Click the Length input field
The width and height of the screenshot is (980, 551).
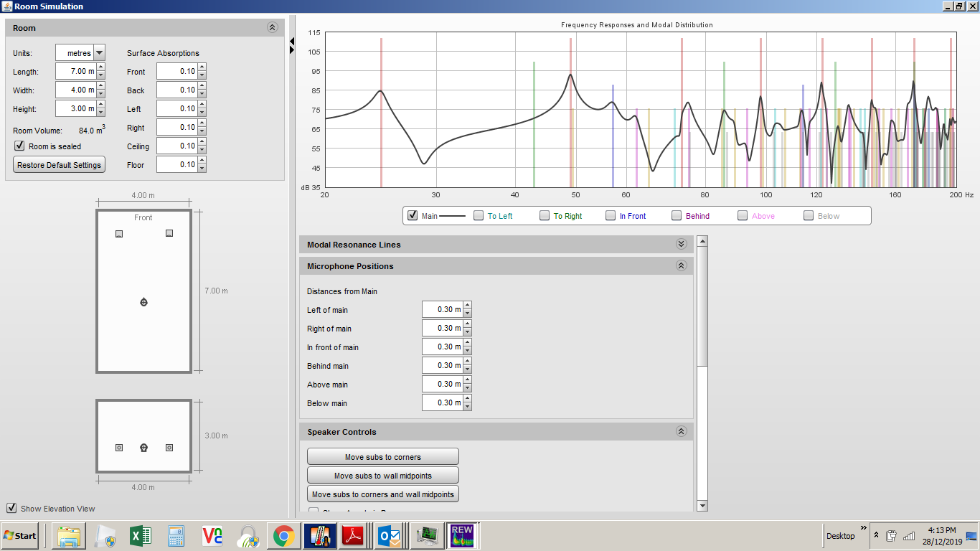point(76,72)
